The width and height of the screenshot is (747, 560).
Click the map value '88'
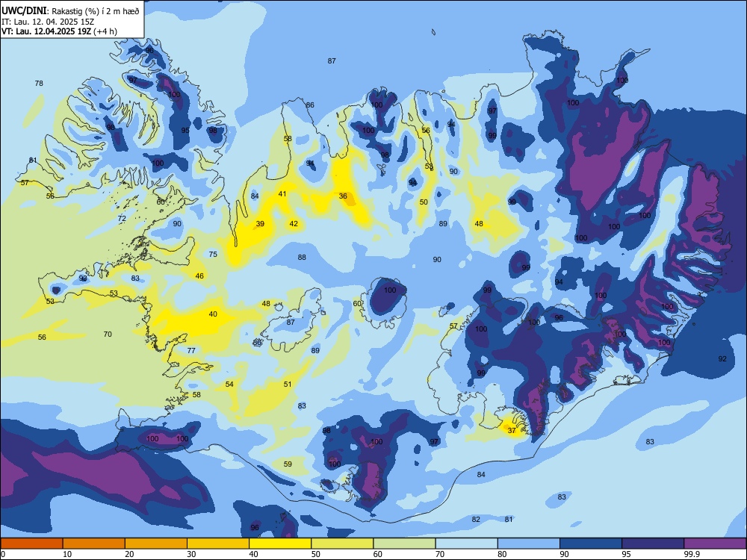tap(302, 258)
